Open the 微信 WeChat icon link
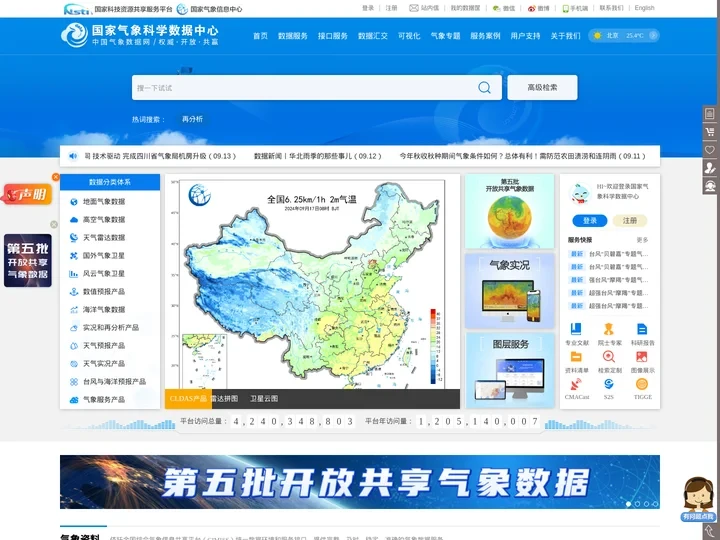720x540 pixels. tap(496, 8)
